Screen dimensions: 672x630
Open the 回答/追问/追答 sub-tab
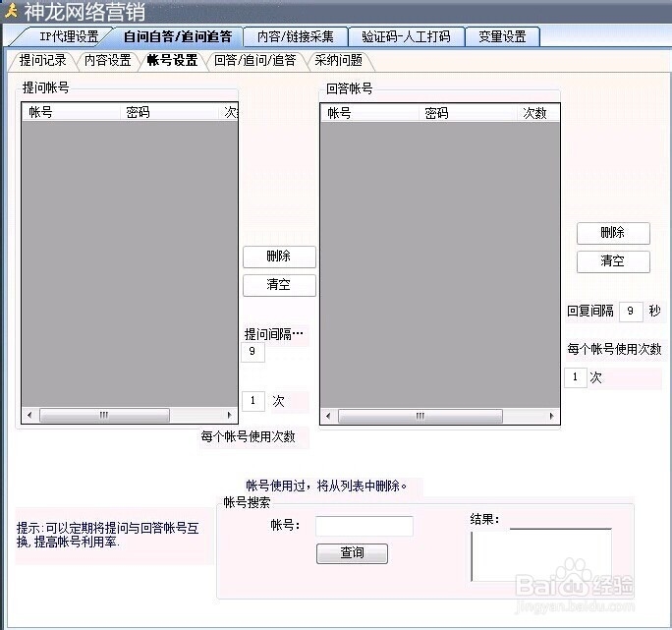[x=255, y=61]
